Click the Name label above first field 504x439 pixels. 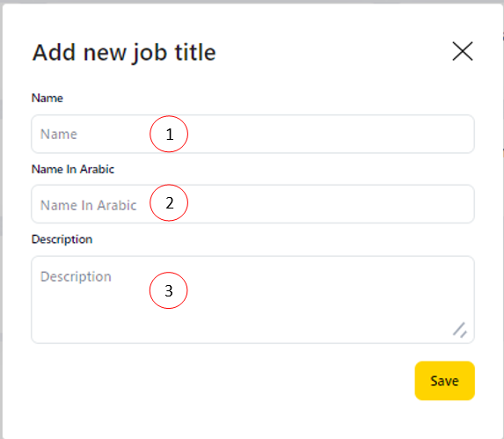coord(47,98)
